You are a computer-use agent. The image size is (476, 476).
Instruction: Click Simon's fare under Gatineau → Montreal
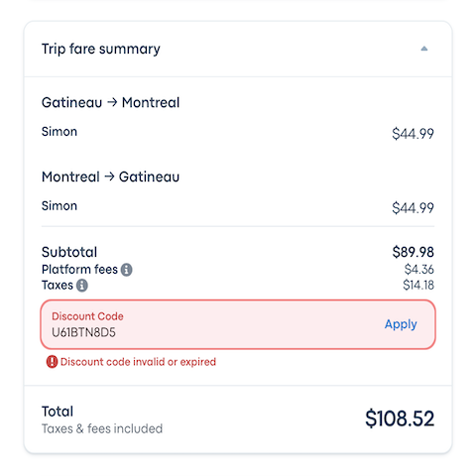[413, 134]
